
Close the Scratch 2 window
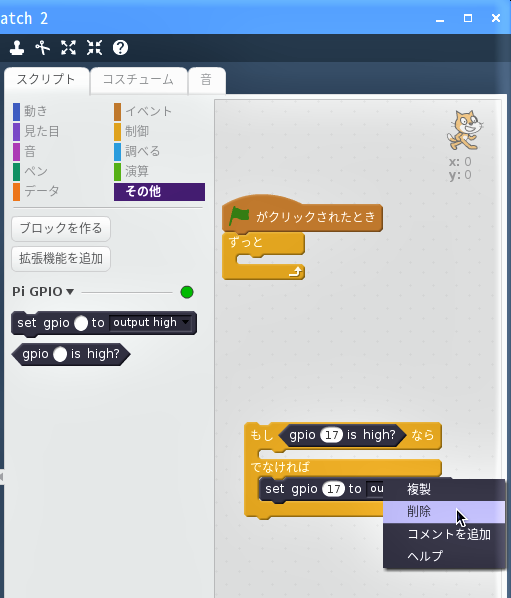496,18
